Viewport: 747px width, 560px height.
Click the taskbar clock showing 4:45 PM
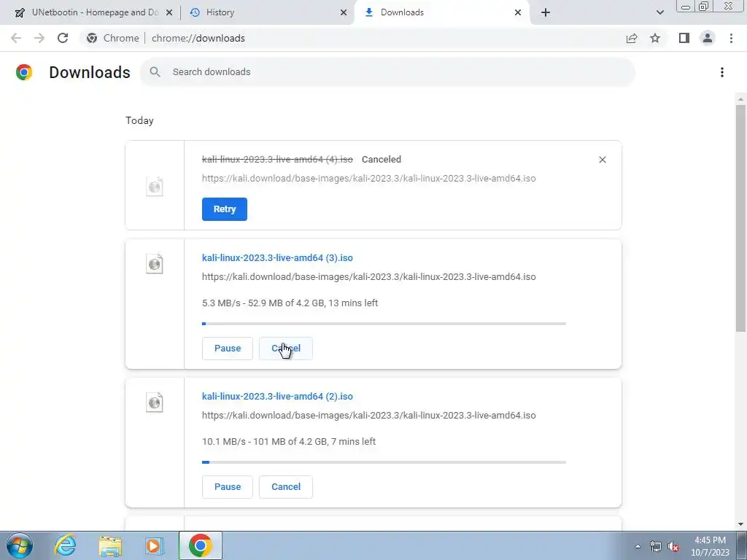710,546
